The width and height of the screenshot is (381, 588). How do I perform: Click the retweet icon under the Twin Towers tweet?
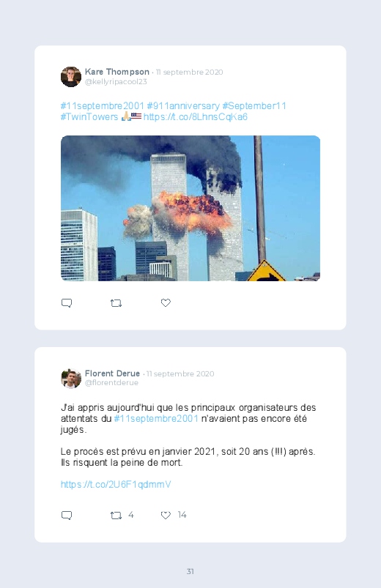point(116,303)
